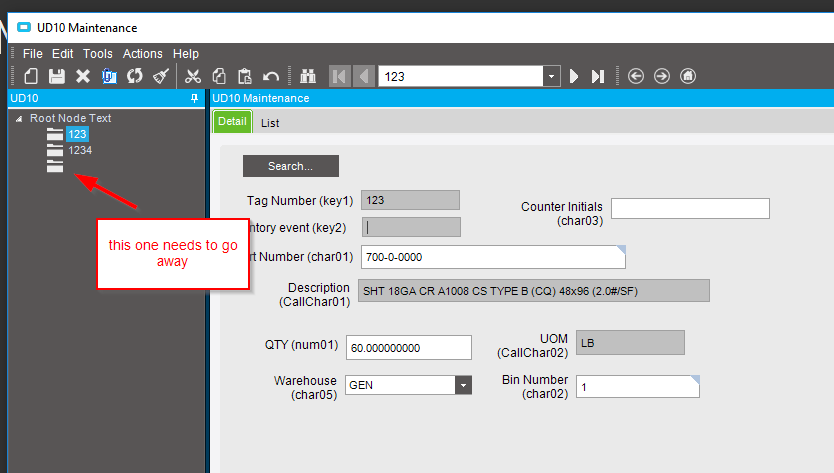This screenshot has width=834, height=473.
Task: Jump to the last record
Action: coord(598,76)
